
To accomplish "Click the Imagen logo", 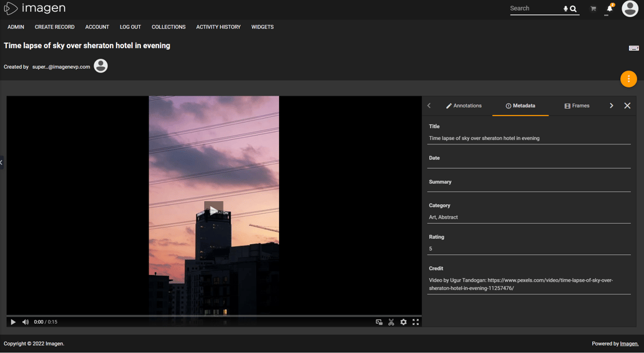I will point(35,8).
